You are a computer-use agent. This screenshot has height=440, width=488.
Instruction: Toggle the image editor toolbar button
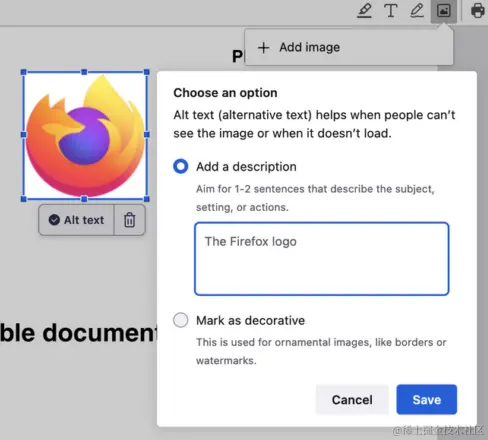click(444, 11)
